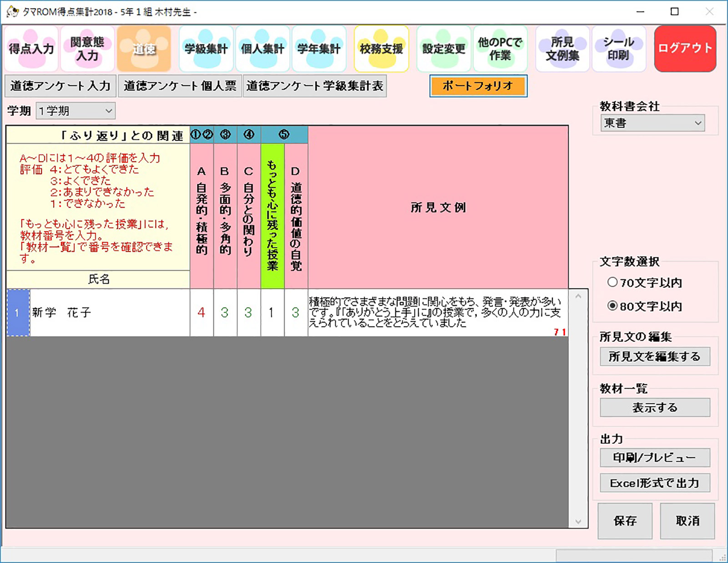The height and width of the screenshot is (563, 728).
Task: Open the 他のPCで作業 paw button
Action: (500, 49)
